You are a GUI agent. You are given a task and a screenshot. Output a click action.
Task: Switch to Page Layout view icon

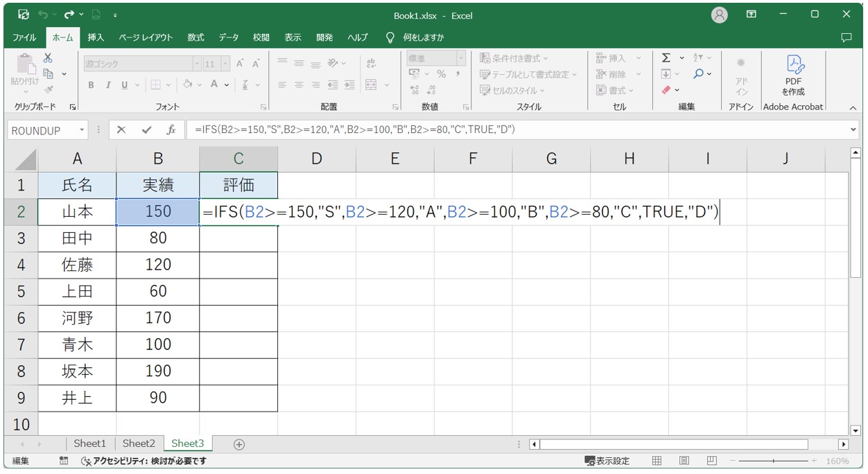pos(684,461)
